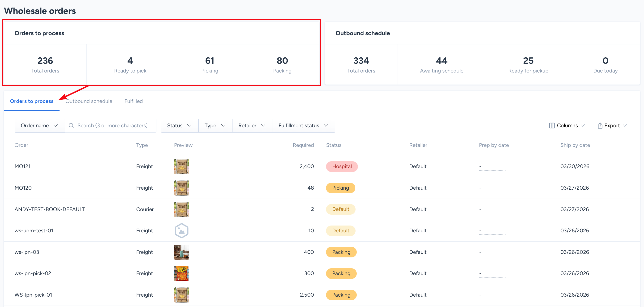Switch to the Fulfilled tab
This screenshot has width=644, height=307.
(133, 101)
